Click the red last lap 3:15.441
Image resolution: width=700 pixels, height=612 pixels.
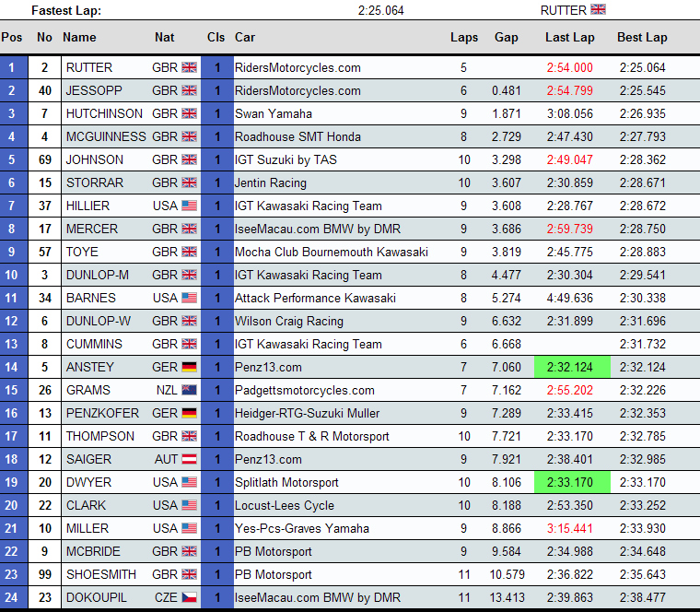[569, 528]
